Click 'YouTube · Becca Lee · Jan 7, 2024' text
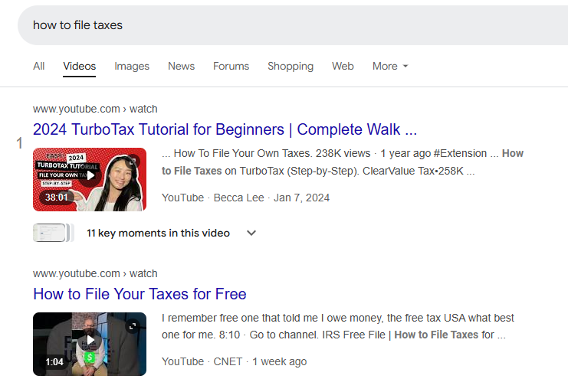This screenshot has height=392, width=568. click(245, 198)
